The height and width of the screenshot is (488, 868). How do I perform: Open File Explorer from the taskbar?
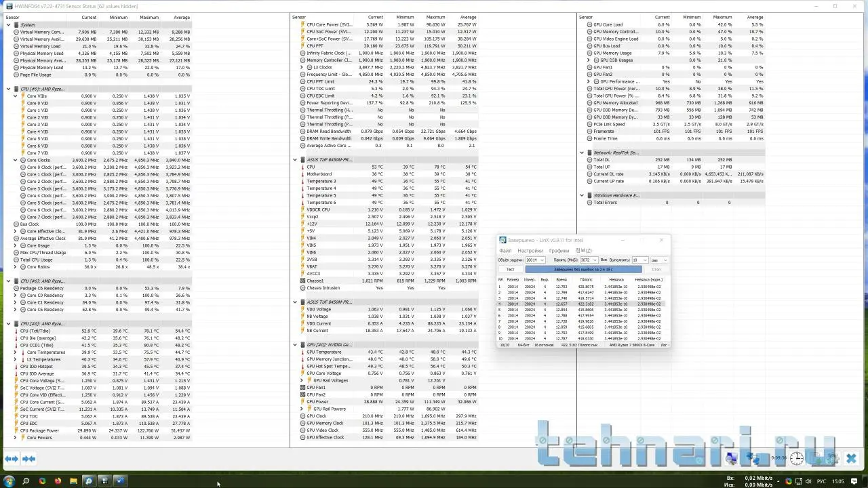tap(73, 481)
